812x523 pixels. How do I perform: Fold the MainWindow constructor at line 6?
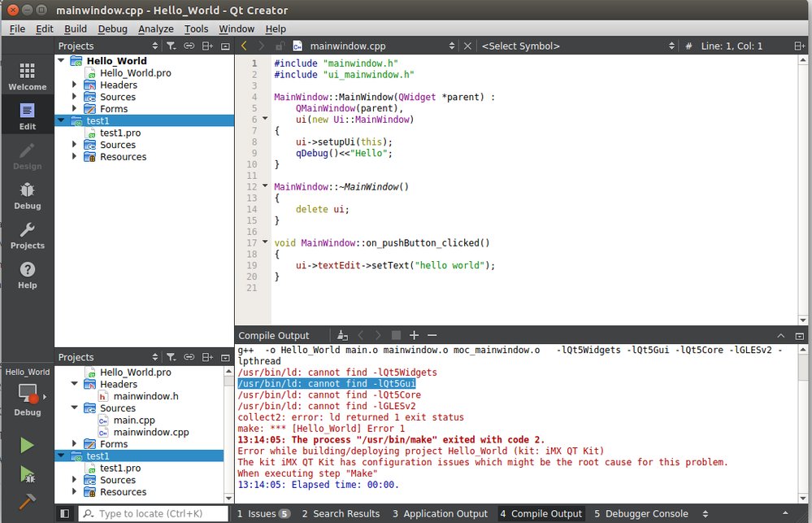pos(265,120)
